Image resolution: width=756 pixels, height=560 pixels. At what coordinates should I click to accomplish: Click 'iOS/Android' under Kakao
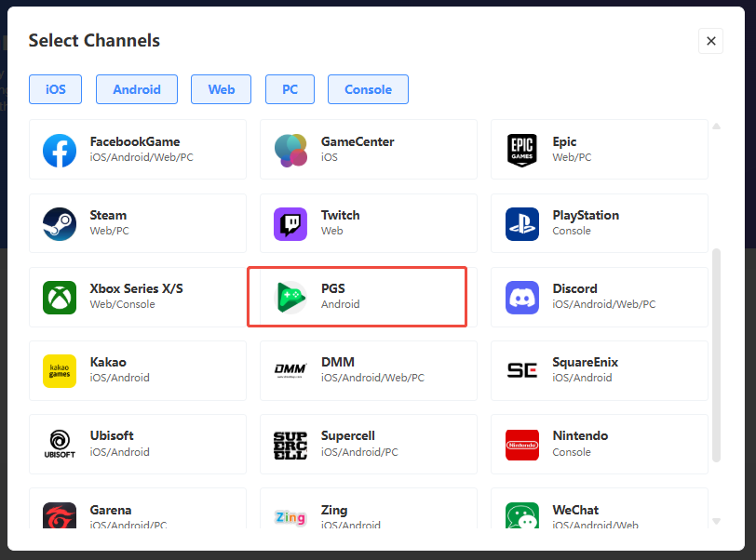tap(119, 378)
